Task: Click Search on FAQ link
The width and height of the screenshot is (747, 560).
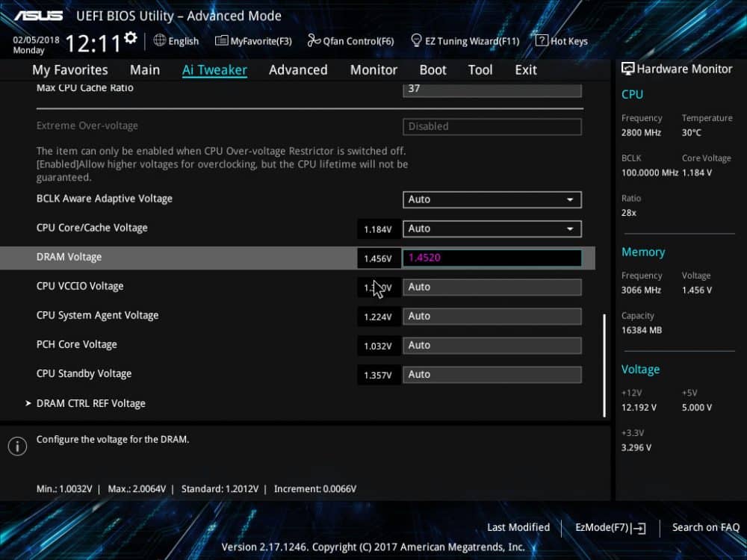Action: point(706,527)
